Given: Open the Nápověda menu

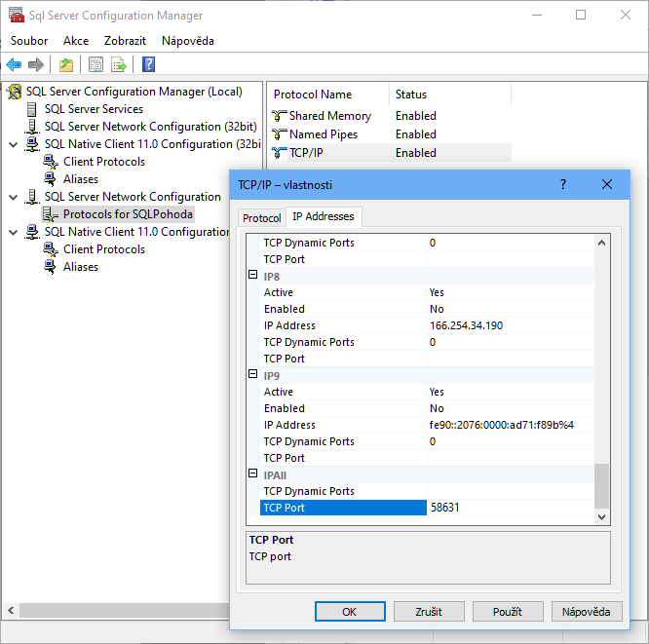Looking at the screenshot, I should pyautogui.click(x=188, y=41).
